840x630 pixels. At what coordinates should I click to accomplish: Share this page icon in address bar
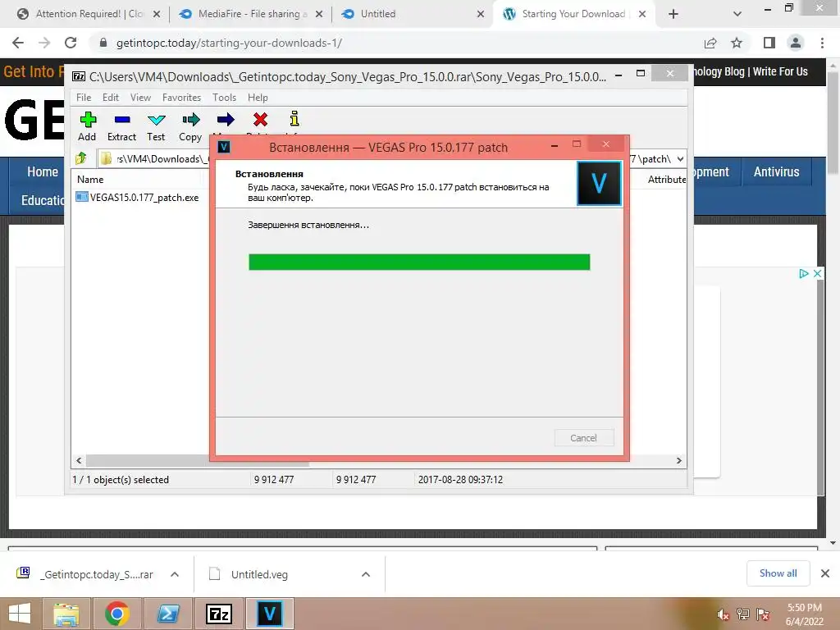pos(710,43)
